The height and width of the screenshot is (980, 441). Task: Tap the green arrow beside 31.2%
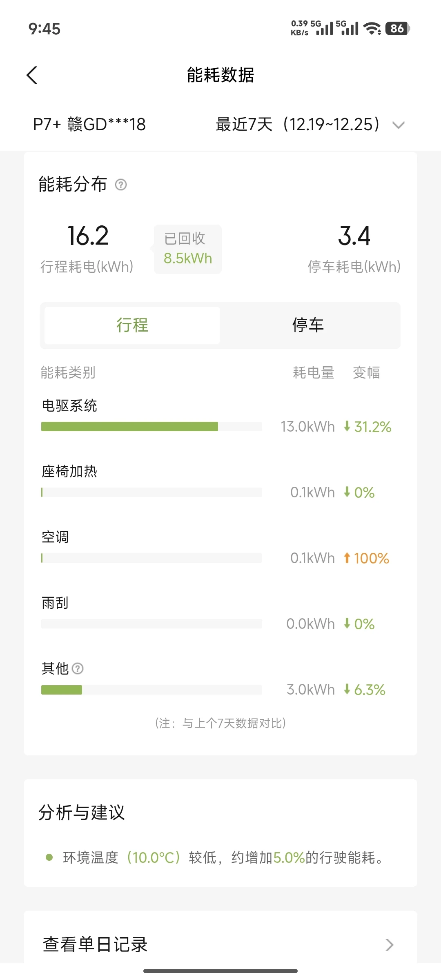(347, 426)
